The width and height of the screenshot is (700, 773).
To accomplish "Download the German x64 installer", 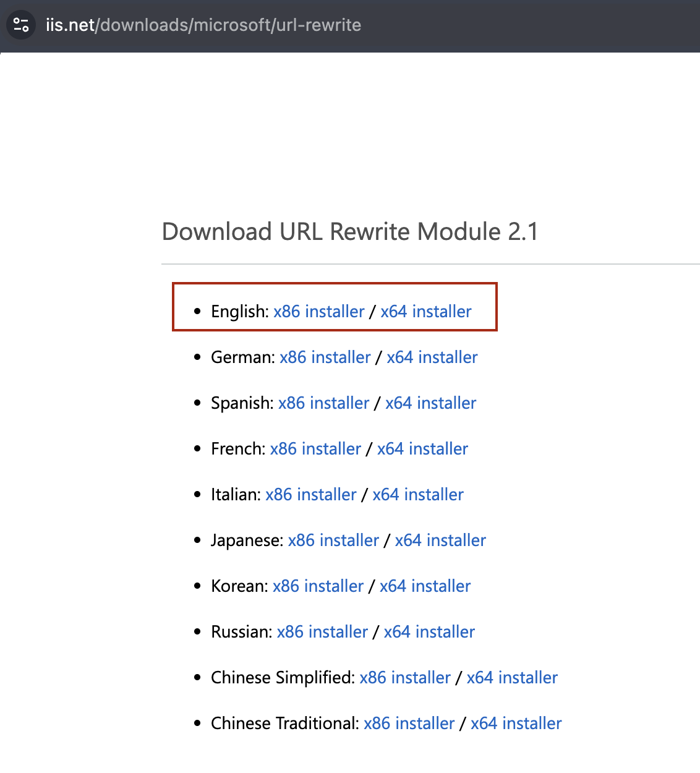I will pyautogui.click(x=432, y=357).
